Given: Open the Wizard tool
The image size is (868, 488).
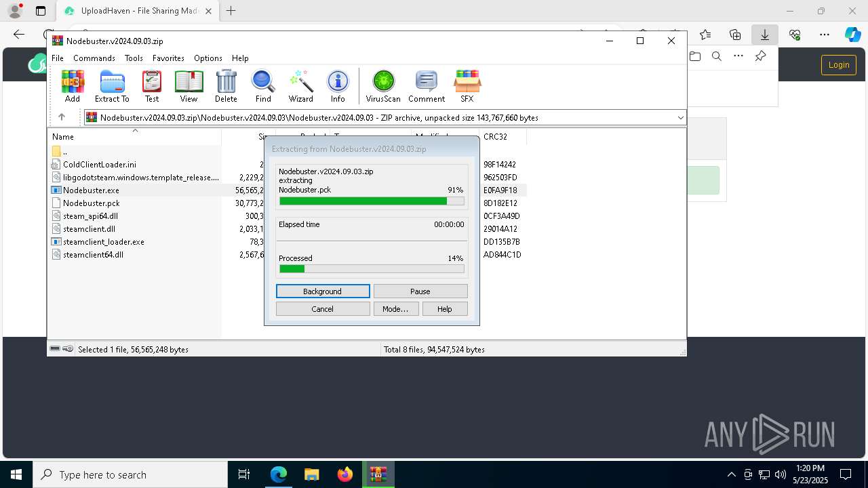Looking at the screenshot, I should [300, 86].
